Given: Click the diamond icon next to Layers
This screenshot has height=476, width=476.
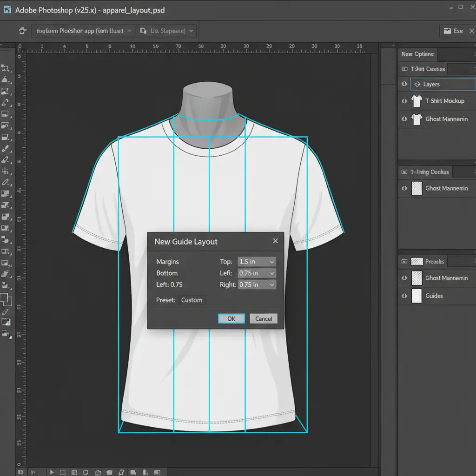Looking at the screenshot, I should click(x=416, y=84).
